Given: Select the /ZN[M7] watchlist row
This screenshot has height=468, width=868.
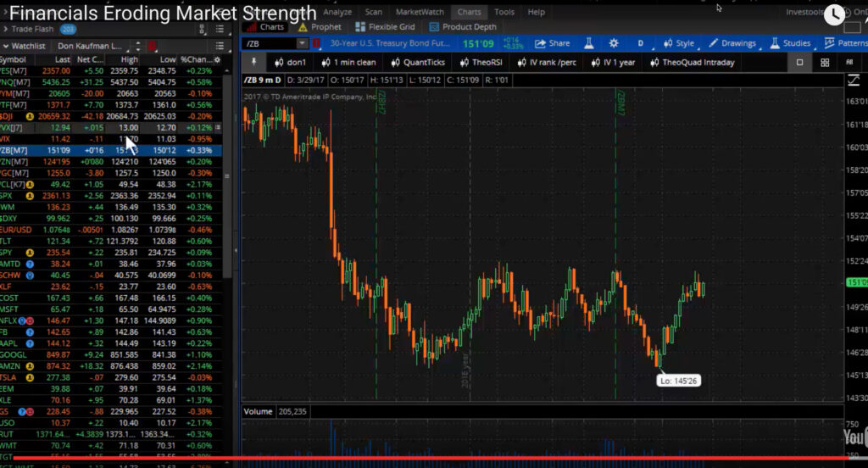Looking at the screenshot, I should (111, 162).
